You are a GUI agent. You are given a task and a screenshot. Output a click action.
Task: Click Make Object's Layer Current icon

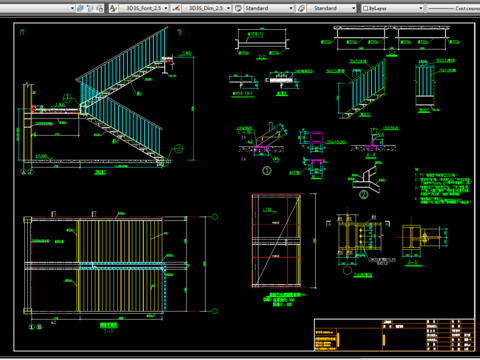point(80,8)
